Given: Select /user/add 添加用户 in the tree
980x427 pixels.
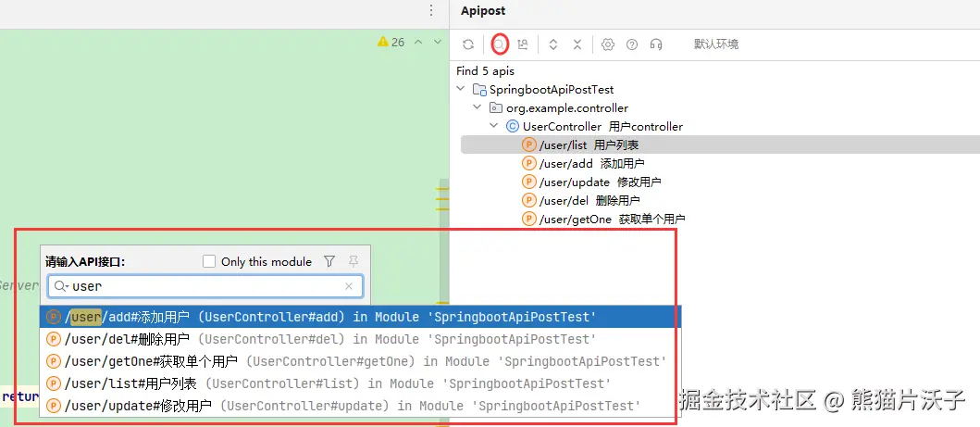Looking at the screenshot, I should click(x=591, y=164).
